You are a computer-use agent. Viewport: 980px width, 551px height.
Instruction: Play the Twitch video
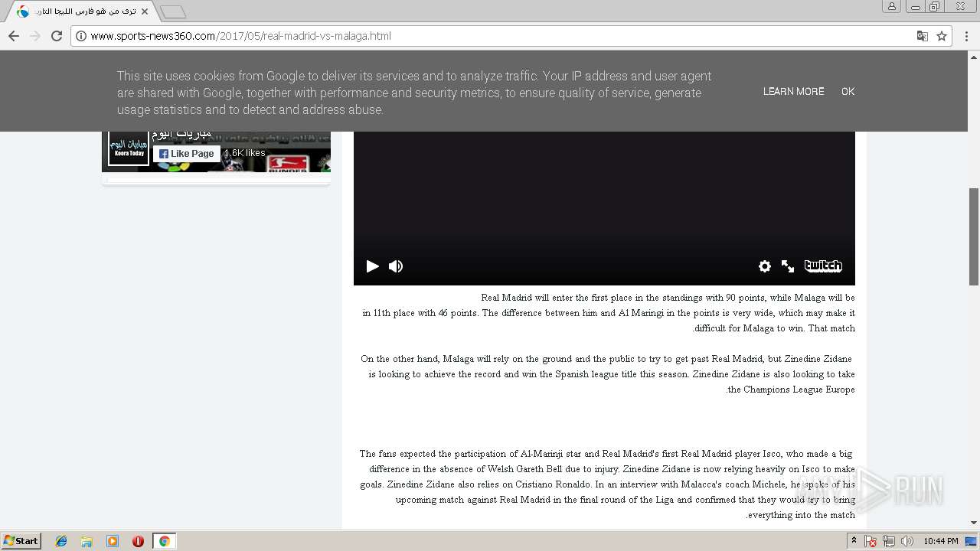372,266
